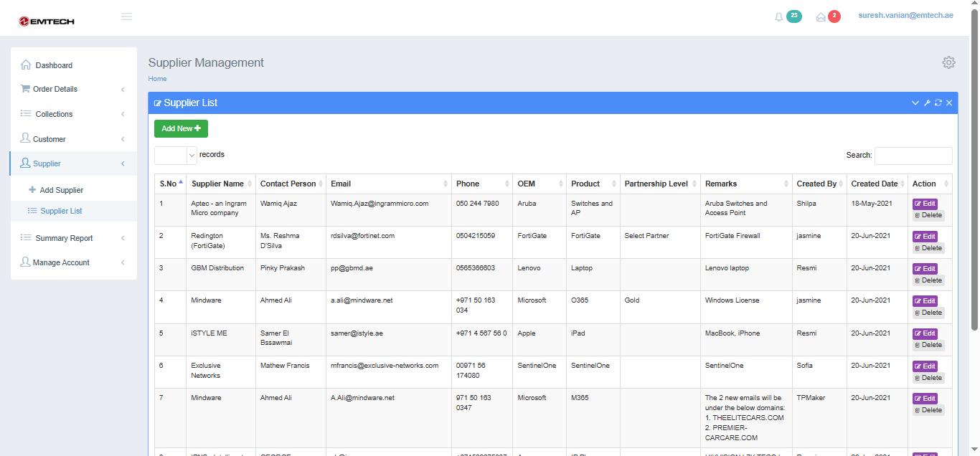Sort table by Supplier Name column

(217, 184)
